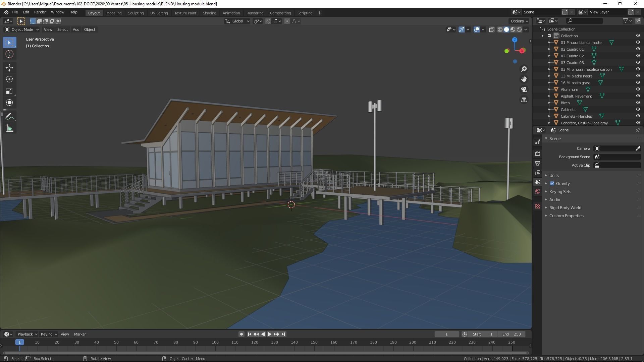The width and height of the screenshot is (644, 362).
Task: Toggle camera view icon
Action: (524, 89)
